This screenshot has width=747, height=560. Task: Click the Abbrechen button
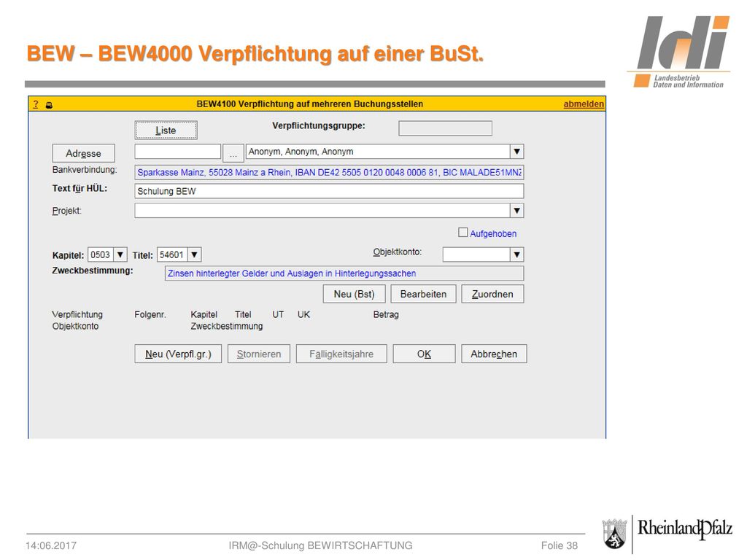494,354
